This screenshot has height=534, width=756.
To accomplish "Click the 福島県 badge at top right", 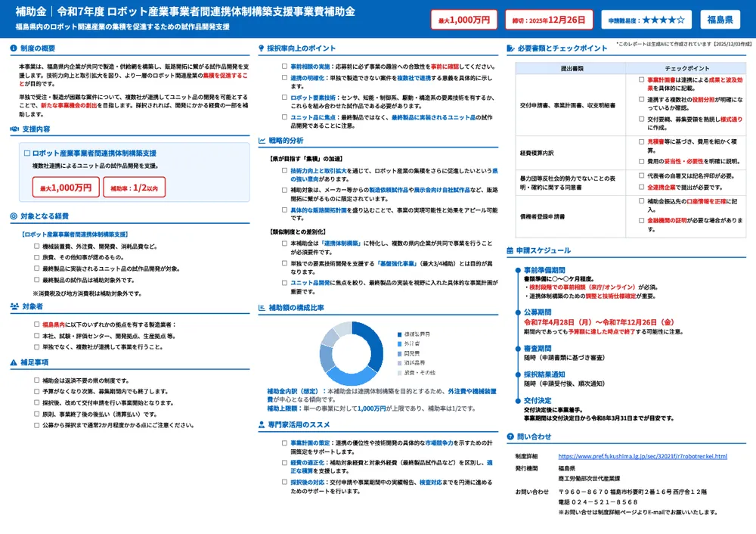I will point(720,21).
